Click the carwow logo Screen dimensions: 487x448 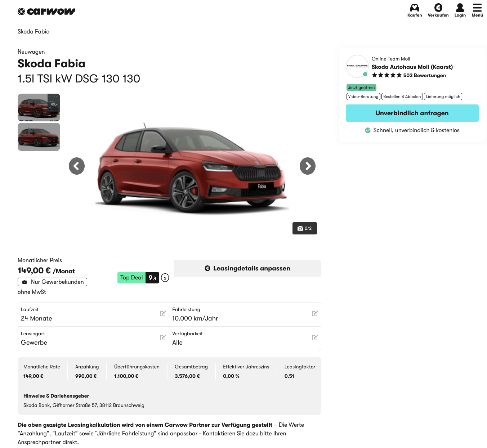click(x=46, y=12)
